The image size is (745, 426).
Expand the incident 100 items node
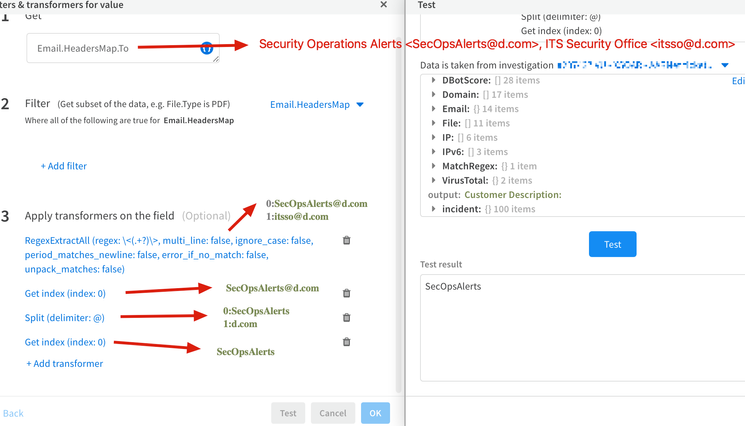433,209
